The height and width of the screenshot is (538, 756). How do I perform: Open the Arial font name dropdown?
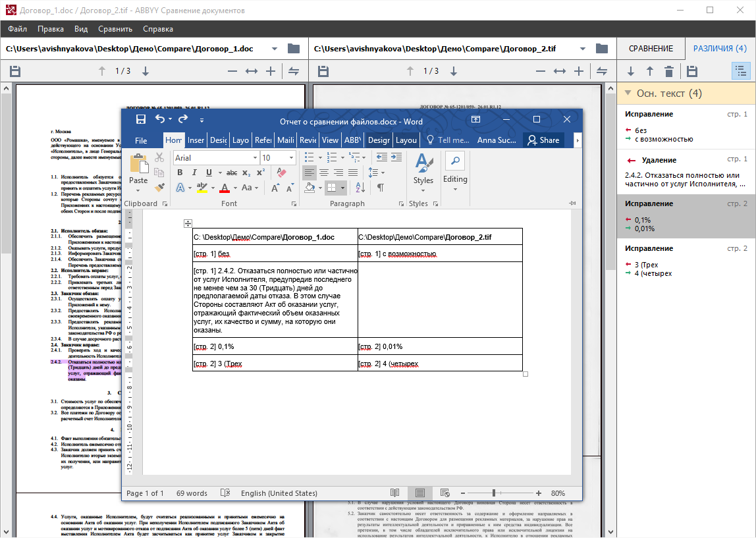pos(255,158)
